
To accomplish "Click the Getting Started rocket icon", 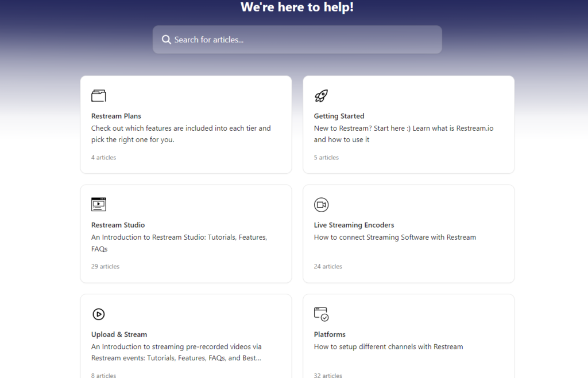I will (x=322, y=96).
